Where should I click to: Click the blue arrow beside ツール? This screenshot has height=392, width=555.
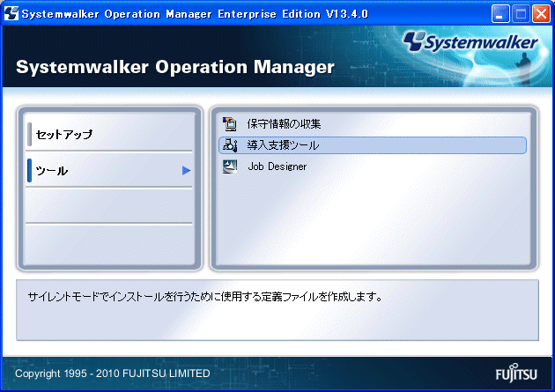186,171
